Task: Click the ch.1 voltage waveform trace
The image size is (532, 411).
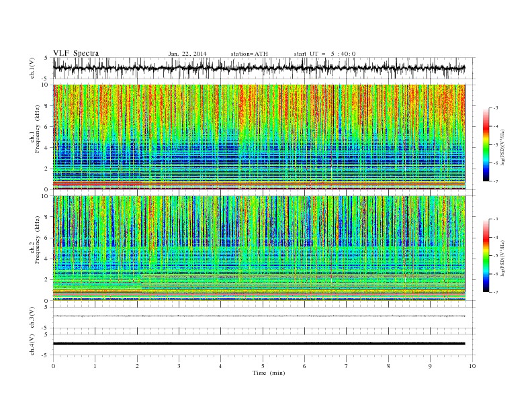Action: click(259, 68)
